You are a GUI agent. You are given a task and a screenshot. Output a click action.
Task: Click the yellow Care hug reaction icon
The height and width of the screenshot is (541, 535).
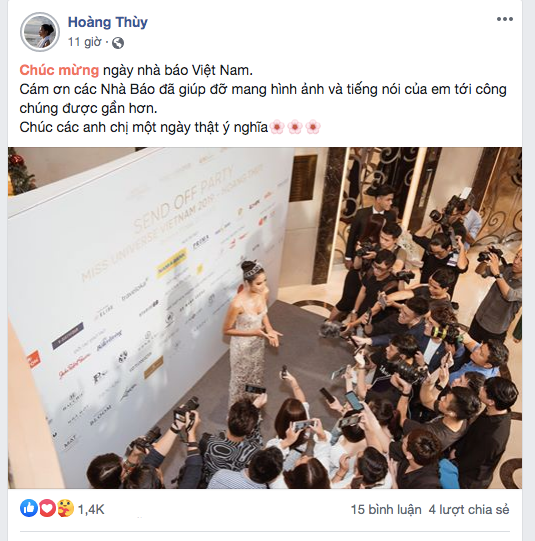click(x=65, y=508)
